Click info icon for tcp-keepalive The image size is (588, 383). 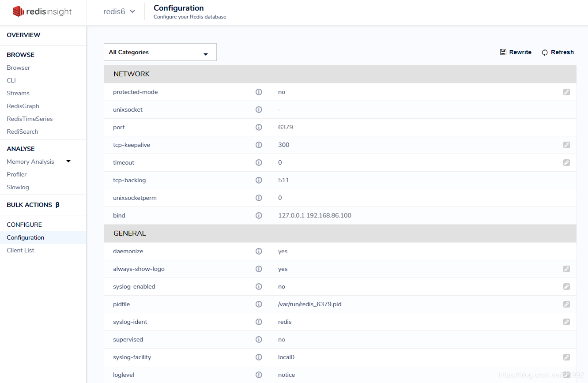[x=259, y=145]
